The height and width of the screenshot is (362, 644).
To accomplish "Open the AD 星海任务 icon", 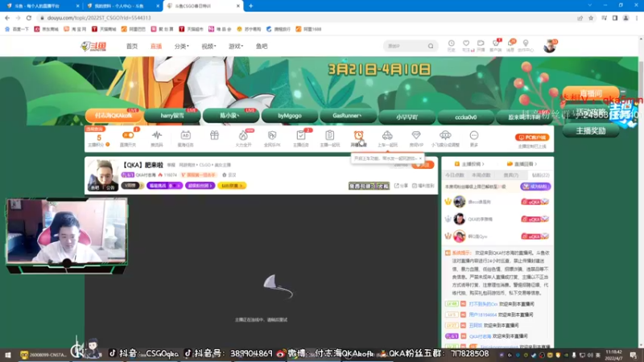I will (x=185, y=135).
